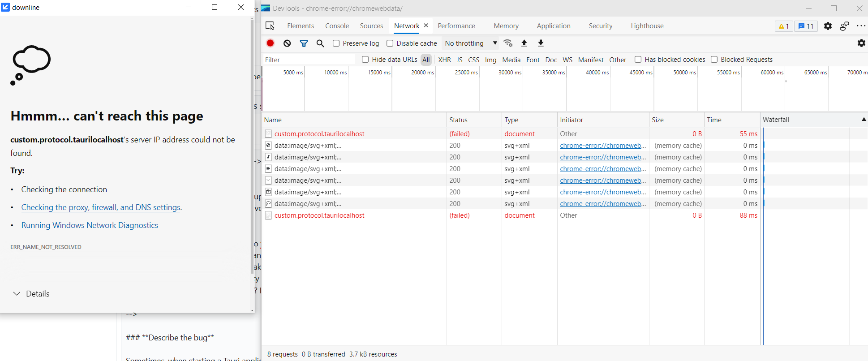868x361 pixels.
Task: Click the downline app logo icon
Action: click(5, 7)
